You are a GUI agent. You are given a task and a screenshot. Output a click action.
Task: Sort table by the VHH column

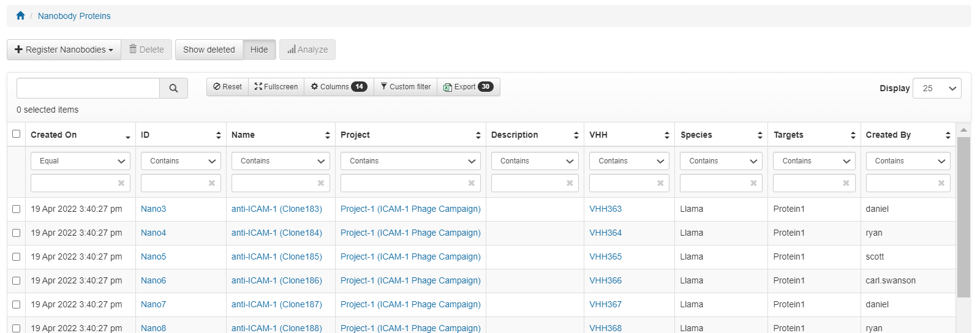point(666,135)
